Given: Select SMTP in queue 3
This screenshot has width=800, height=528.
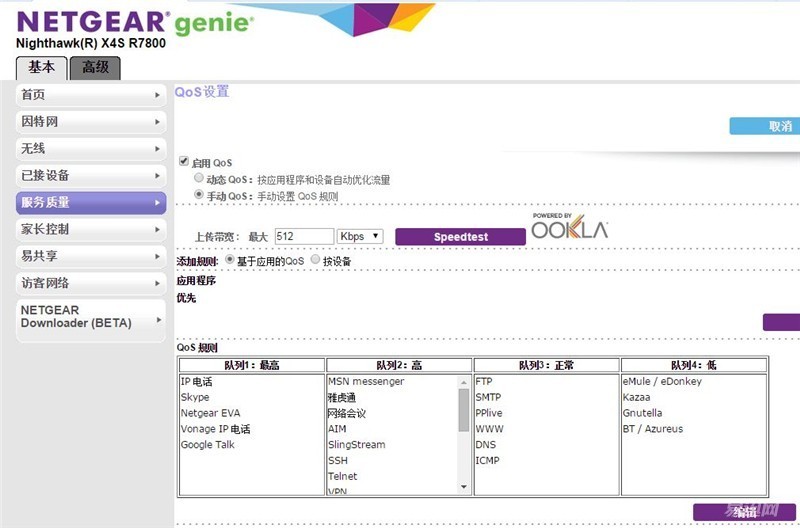Looking at the screenshot, I should click(x=488, y=397).
